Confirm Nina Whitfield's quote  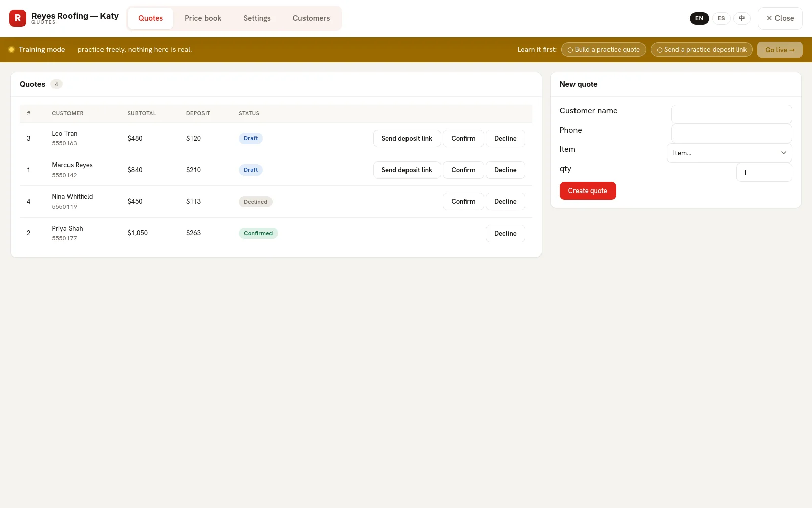pos(463,202)
